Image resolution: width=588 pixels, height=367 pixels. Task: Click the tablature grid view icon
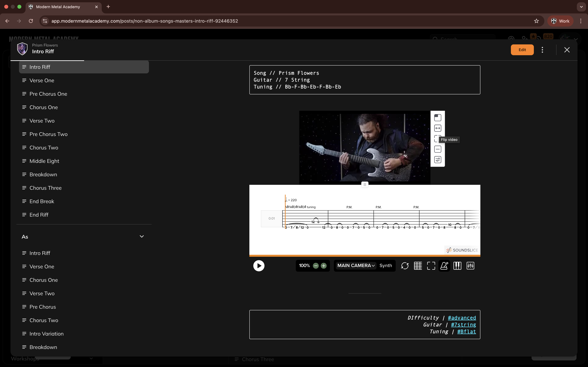click(x=418, y=266)
